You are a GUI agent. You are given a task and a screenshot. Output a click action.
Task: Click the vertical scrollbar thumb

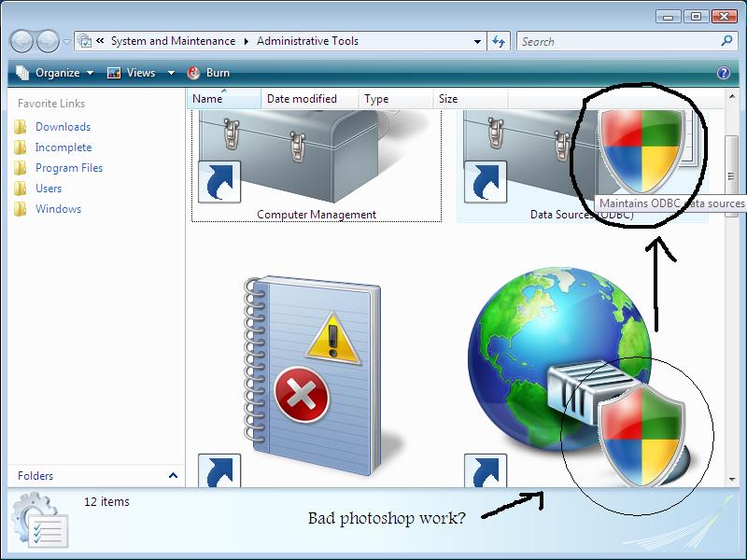731,176
